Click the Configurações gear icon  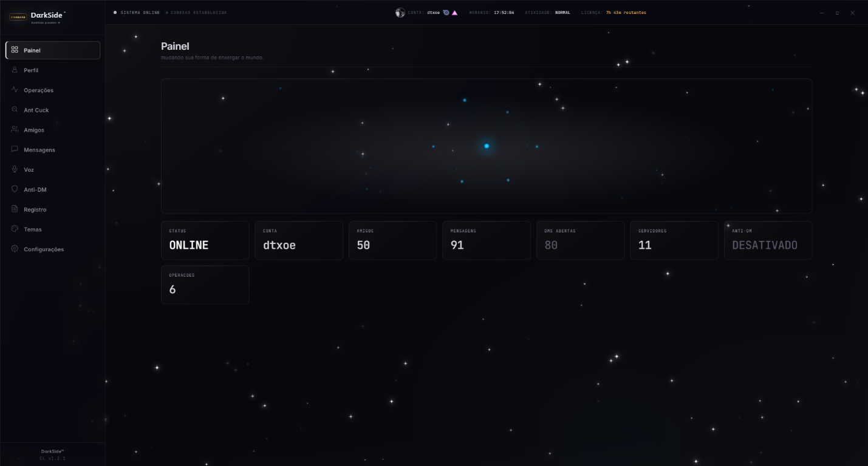(15, 249)
